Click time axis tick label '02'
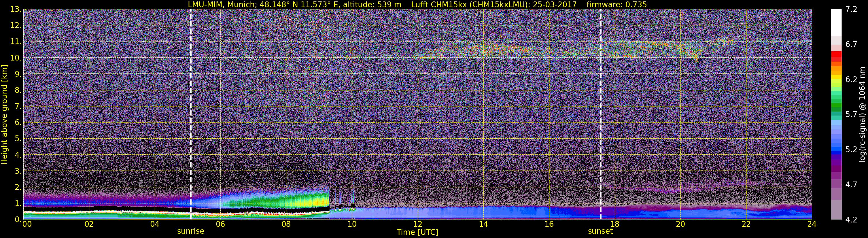 89,224
